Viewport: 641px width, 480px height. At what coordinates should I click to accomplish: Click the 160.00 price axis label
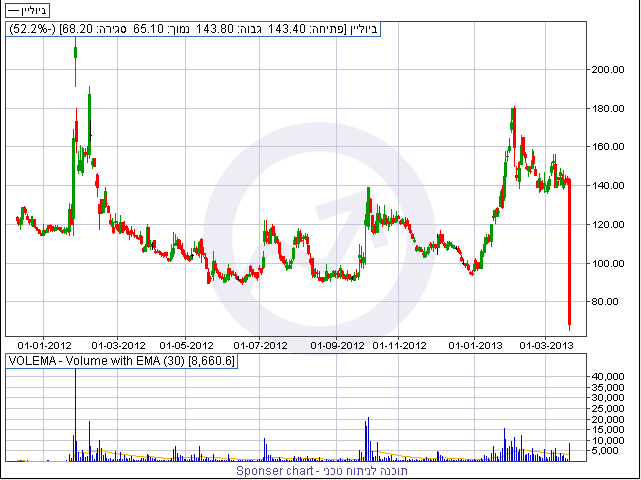click(x=608, y=146)
